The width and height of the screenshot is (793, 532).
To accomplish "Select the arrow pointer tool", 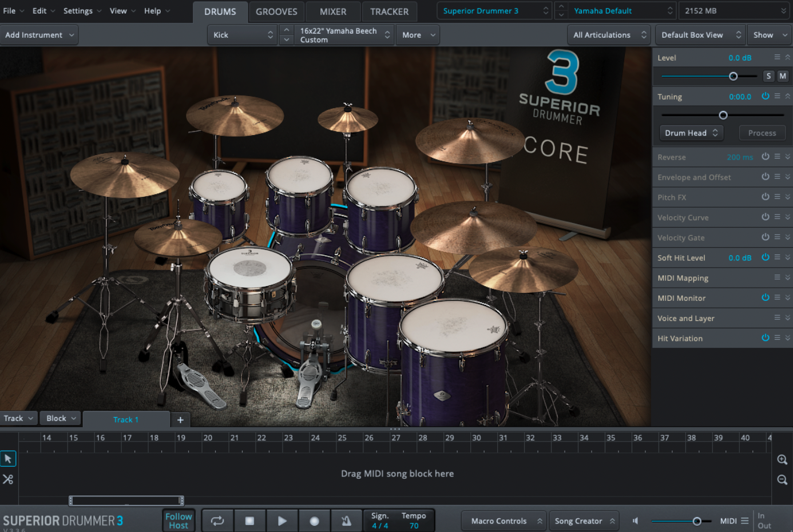I will [x=8, y=459].
